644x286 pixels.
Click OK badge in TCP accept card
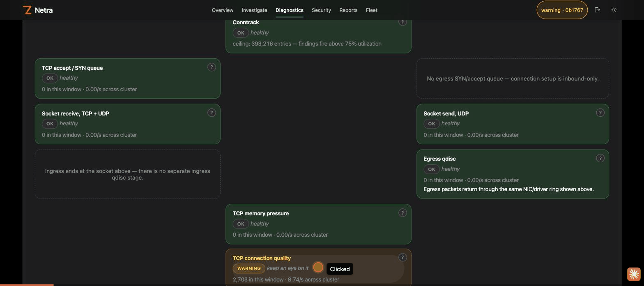coord(50,78)
